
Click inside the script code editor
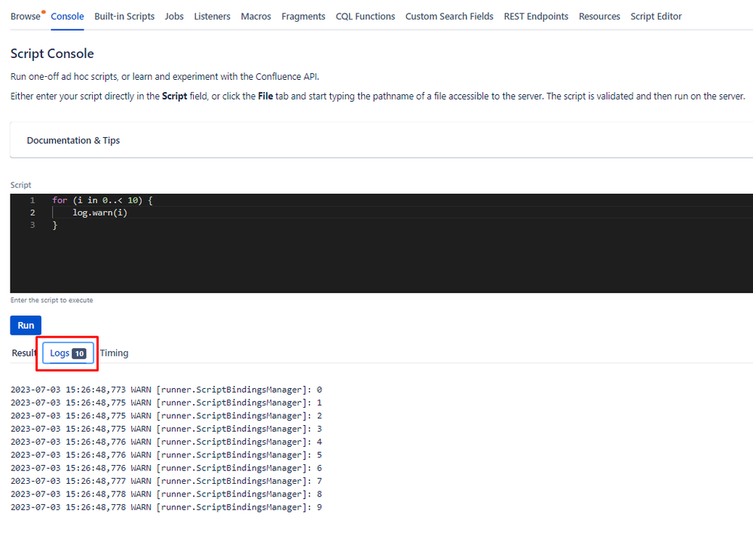[x=381, y=243]
